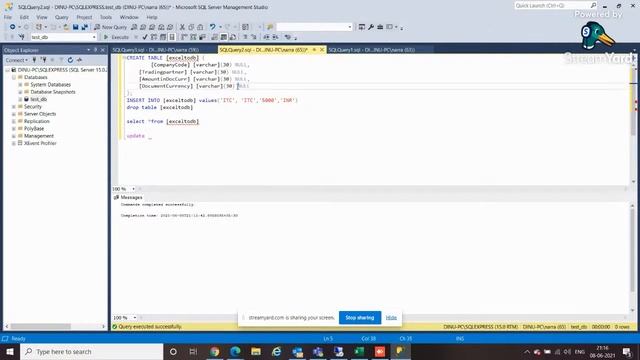Click the New Query toolbar button

[x=111, y=27]
